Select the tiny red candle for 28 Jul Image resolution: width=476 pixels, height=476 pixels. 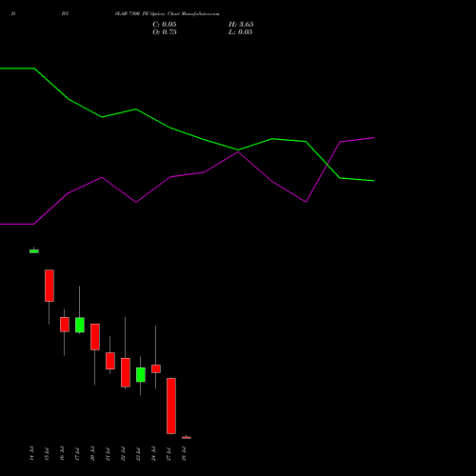[x=187, y=438]
